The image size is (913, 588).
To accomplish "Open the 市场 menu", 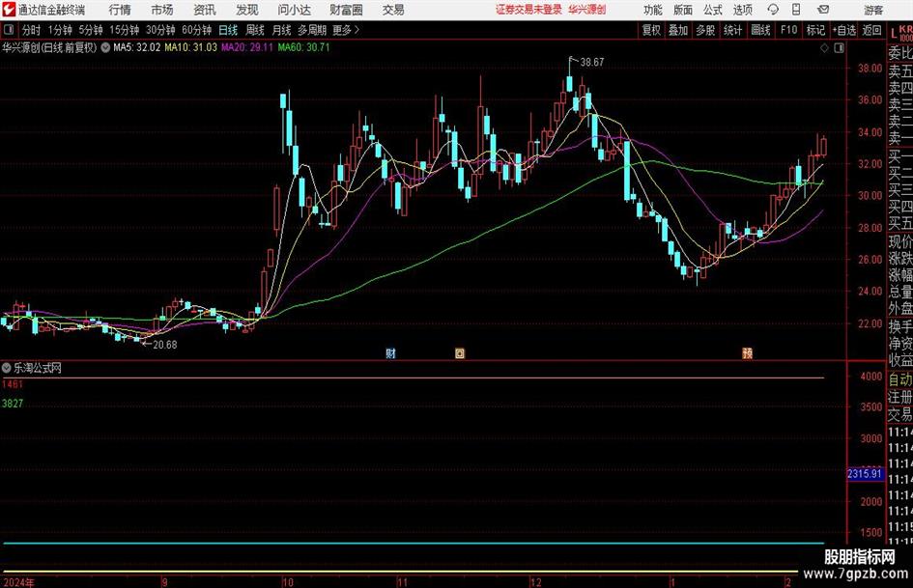I will pos(162,10).
